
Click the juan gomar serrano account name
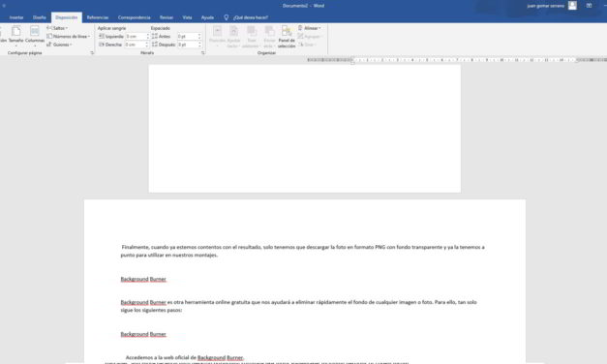545,6
